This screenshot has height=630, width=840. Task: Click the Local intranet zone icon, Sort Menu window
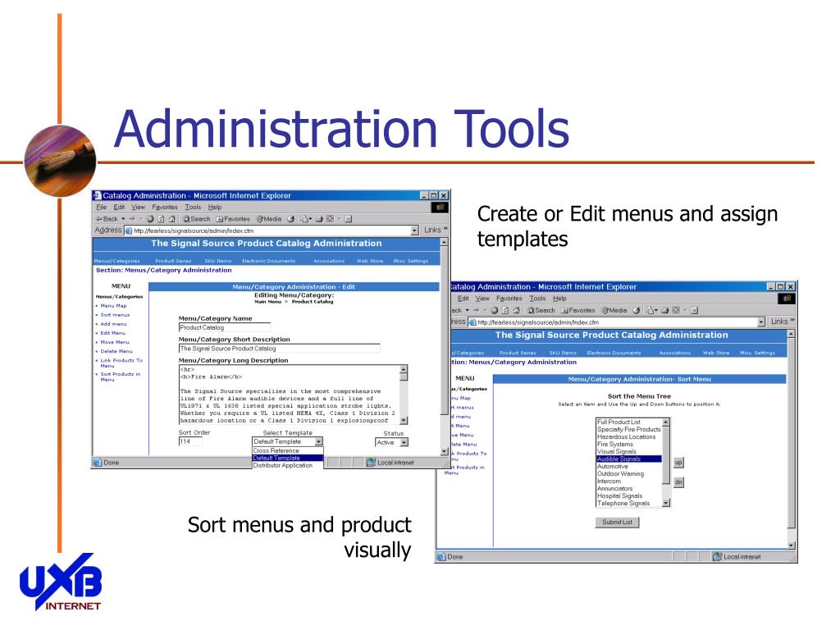point(717,557)
